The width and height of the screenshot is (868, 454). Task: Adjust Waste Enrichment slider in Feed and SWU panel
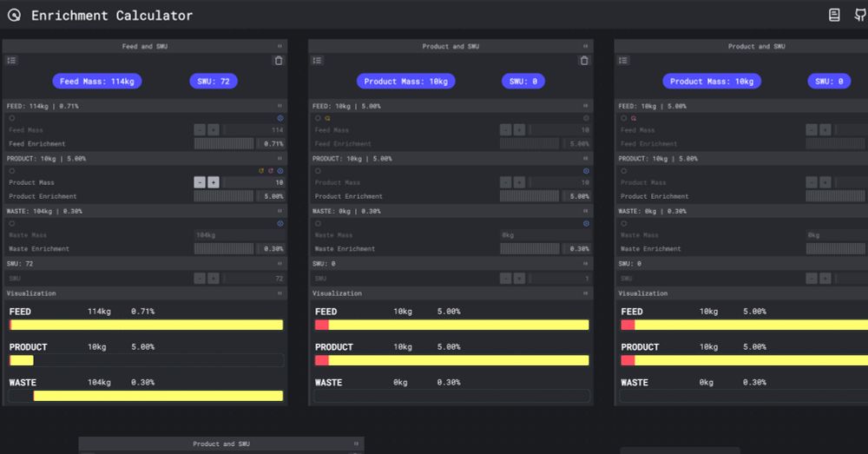coord(224,248)
